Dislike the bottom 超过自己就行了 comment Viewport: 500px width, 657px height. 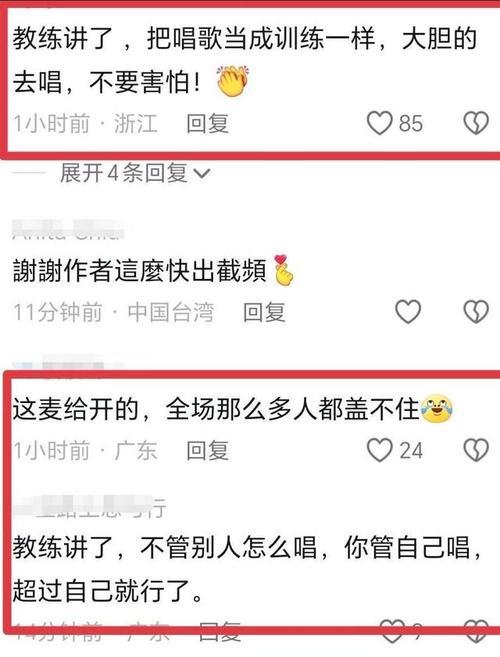(476, 631)
